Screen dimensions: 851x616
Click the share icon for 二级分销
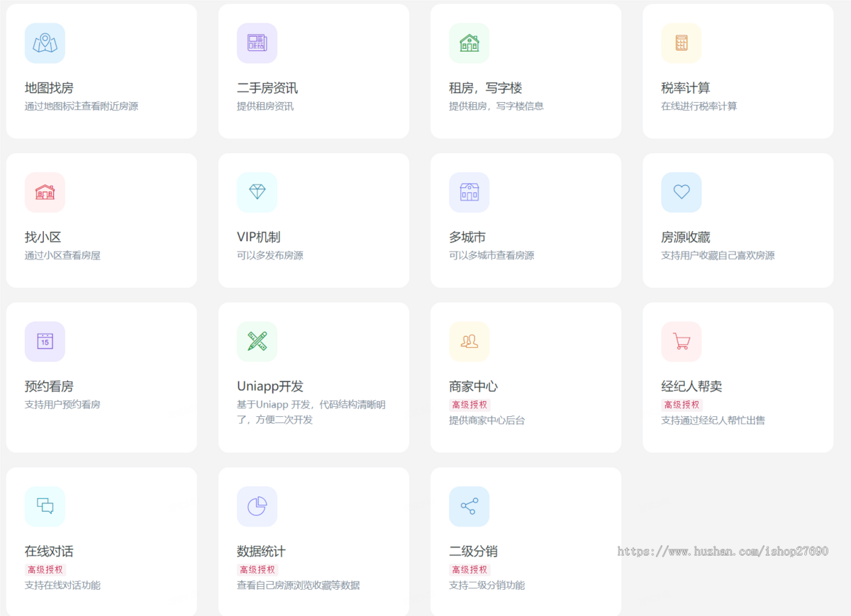pyautogui.click(x=469, y=506)
